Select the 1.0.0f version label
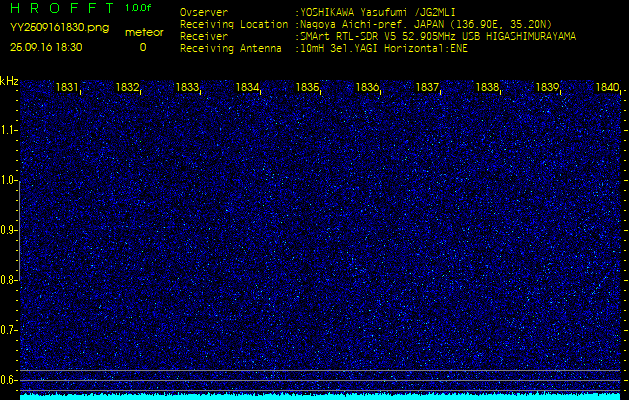The width and height of the screenshot is (629, 400). pos(139,8)
